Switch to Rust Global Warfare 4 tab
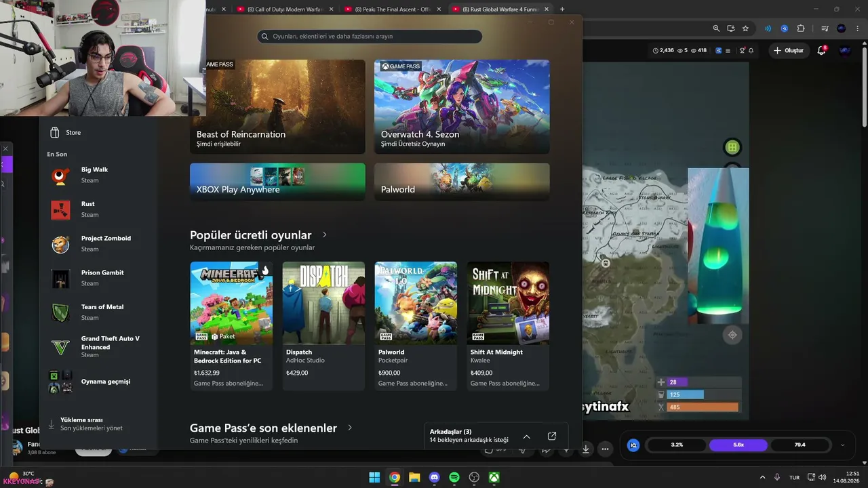 pyautogui.click(x=500, y=9)
